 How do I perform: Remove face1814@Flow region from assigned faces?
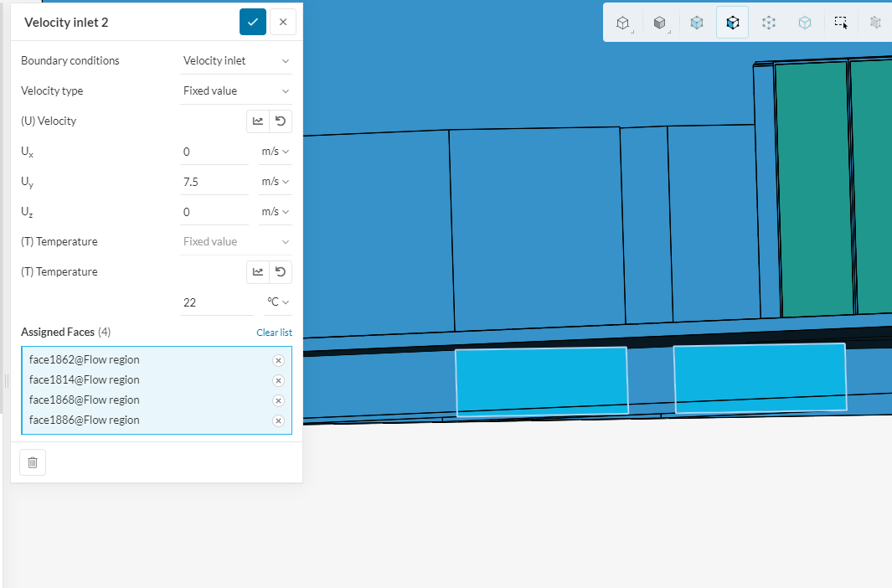click(278, 380)
